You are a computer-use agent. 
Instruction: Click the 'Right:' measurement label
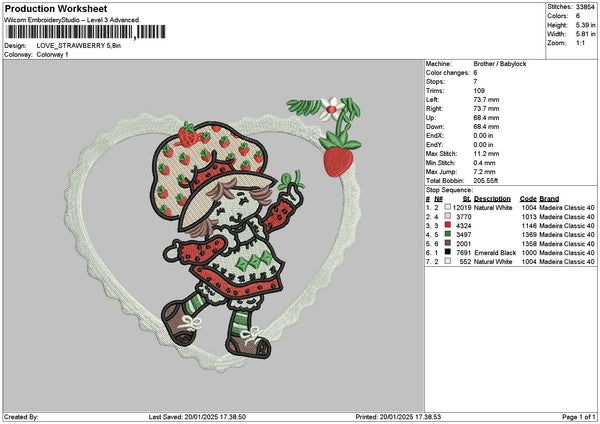click(434, 109)
